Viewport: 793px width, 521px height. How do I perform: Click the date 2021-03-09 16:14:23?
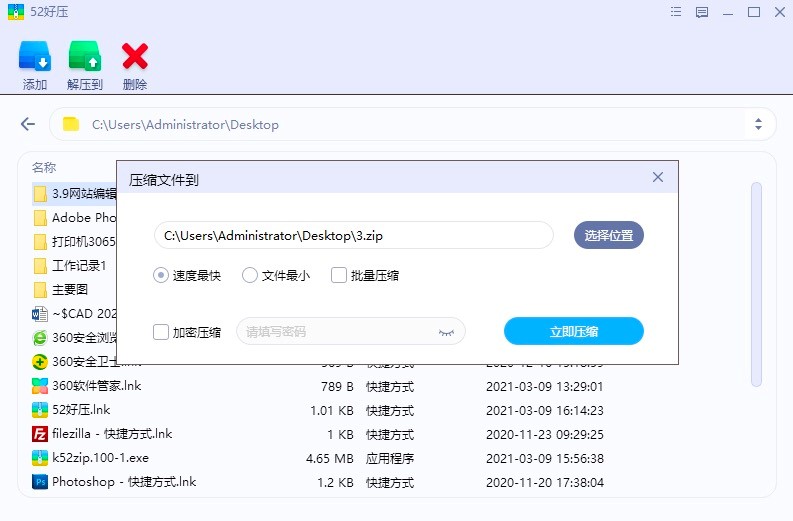(545, 411)
